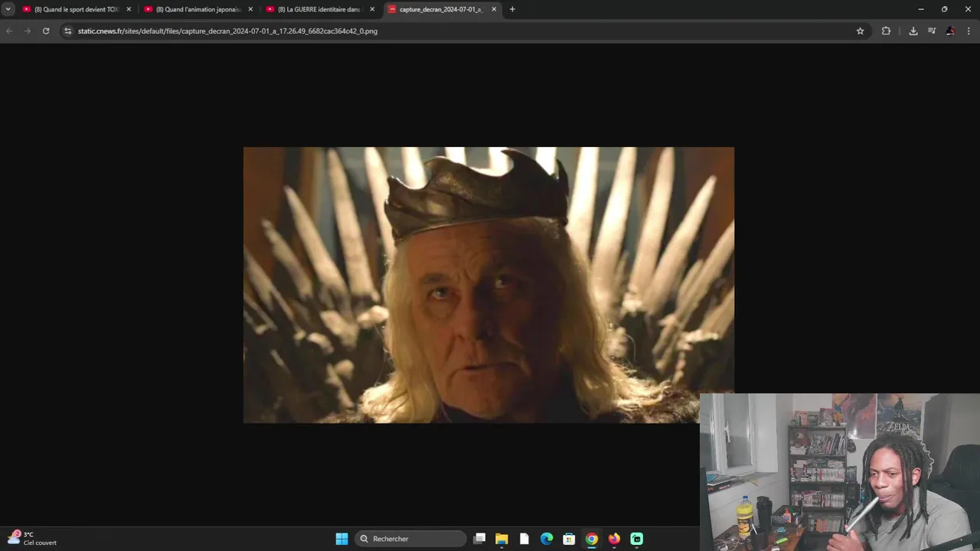980x551 pixels.
Task: Open the Chrome profile avatar
Action: [950, 31]
